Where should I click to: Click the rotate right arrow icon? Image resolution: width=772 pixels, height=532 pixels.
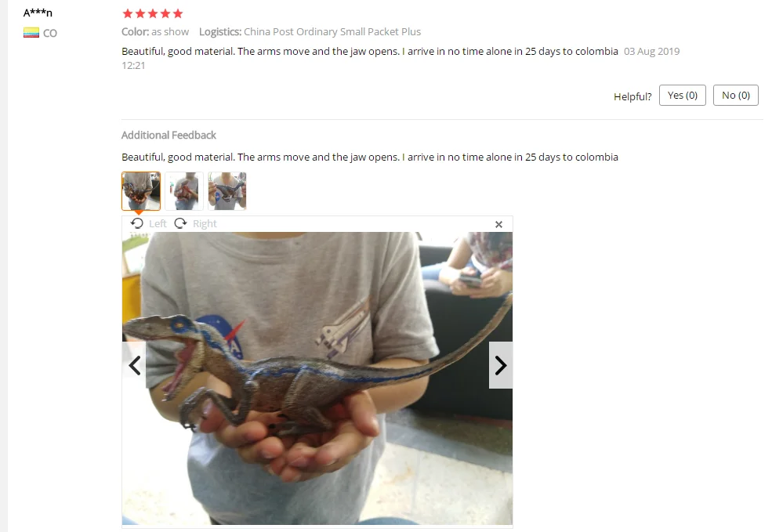point(181,223)
